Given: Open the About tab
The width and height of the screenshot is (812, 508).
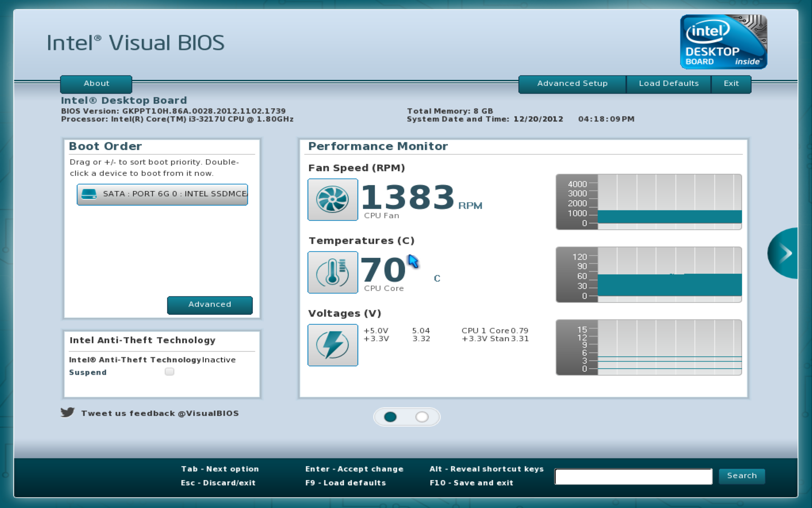Looking at the screenshot, I should (96, 84).
